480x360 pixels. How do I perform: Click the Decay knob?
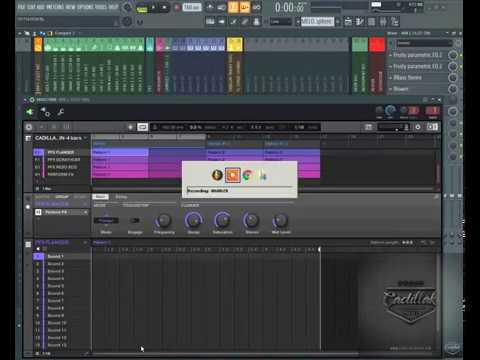(193, 220)
